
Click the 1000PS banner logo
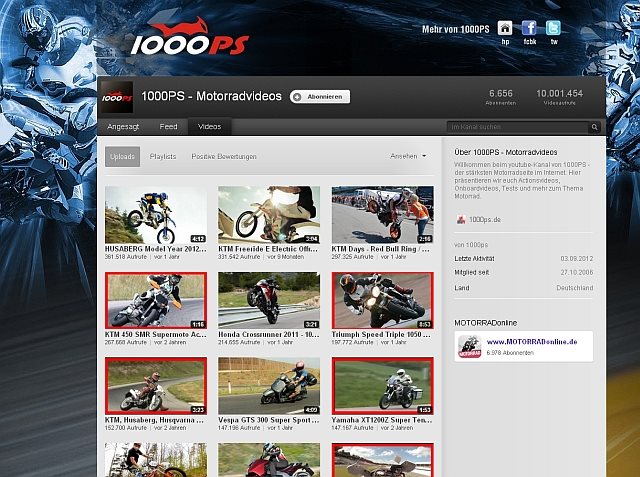pos(189,40)
